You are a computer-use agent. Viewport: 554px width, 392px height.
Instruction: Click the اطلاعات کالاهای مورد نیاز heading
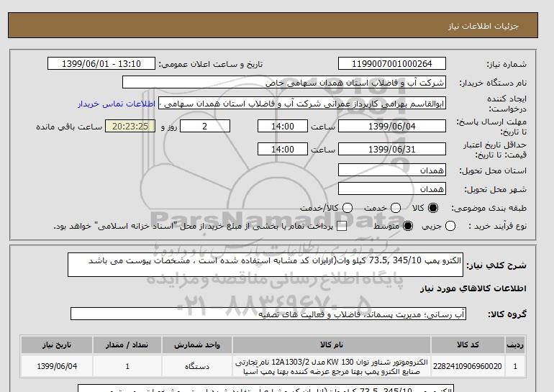[473, 288]
